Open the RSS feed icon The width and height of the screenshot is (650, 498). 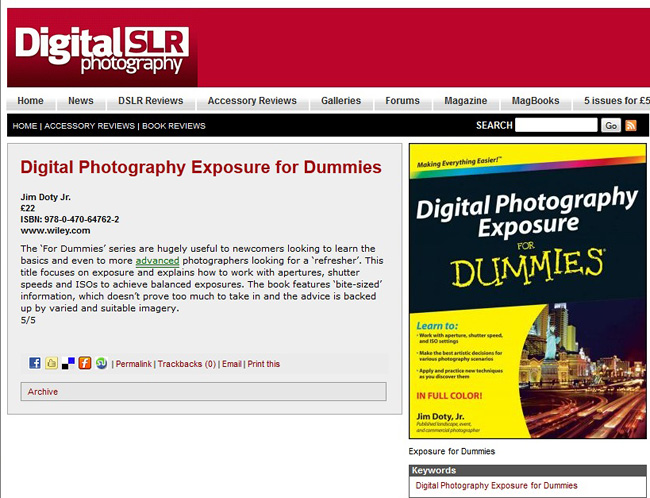631,125
